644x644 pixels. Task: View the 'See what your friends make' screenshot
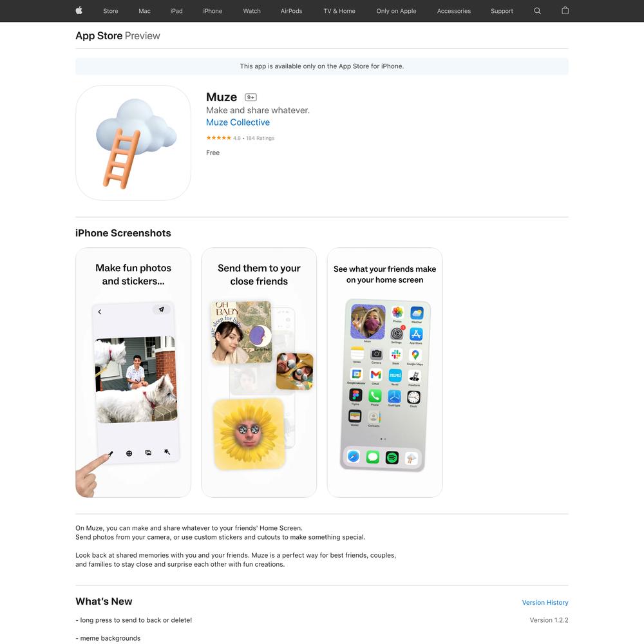point(385,372)
